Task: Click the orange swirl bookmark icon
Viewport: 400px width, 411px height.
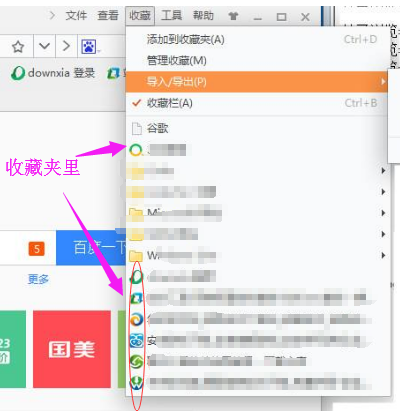Action: 136,320
